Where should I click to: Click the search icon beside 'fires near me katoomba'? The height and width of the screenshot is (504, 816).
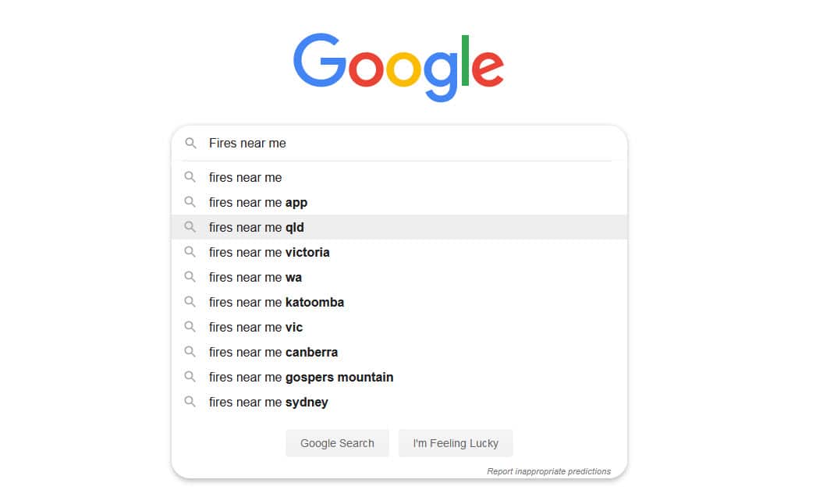point(190,302)
